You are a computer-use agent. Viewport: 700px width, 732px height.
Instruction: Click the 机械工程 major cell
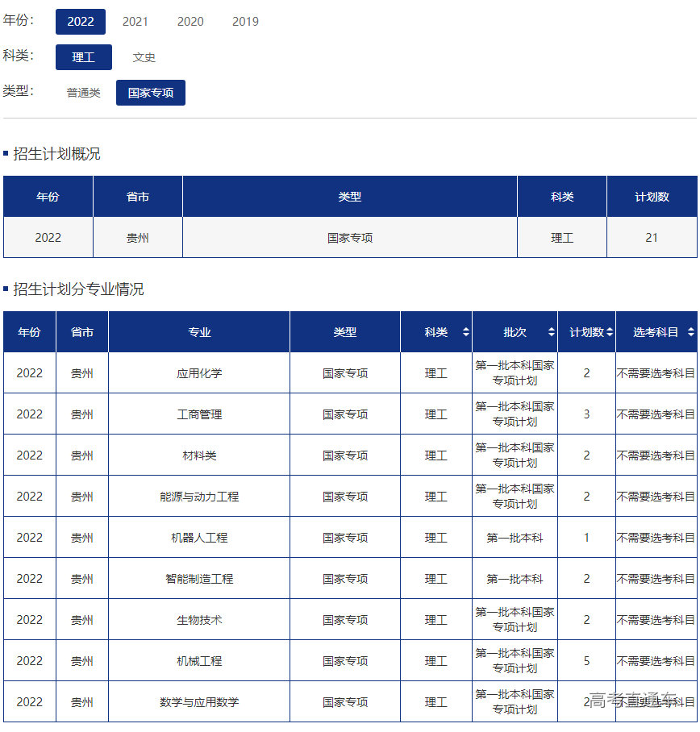tap(199, 661)
